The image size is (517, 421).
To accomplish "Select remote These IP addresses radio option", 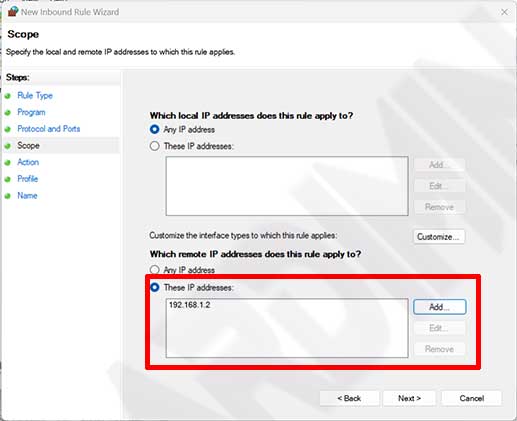I will (x=154, y=287).
